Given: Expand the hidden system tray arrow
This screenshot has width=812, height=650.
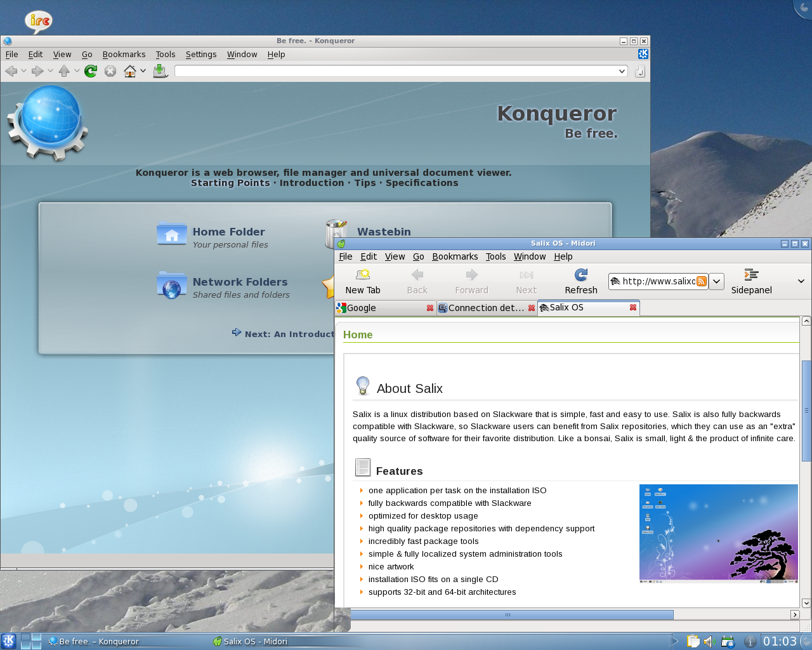Looking at the screenshot, I should pos(675,642).
